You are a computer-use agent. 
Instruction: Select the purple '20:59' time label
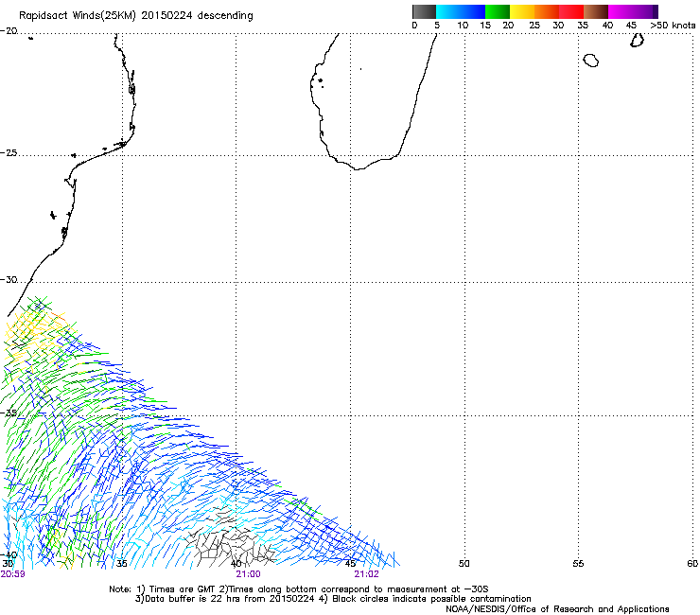point(13,574)
